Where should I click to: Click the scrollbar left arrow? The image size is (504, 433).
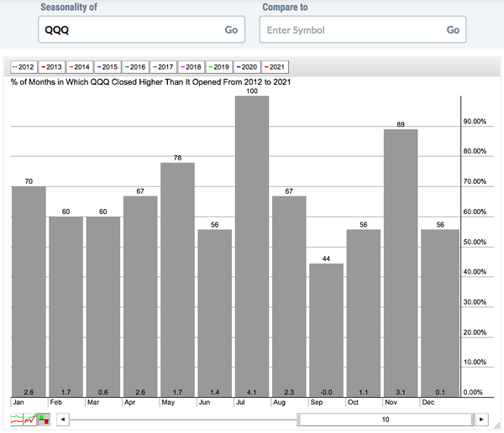coord(63,419)
